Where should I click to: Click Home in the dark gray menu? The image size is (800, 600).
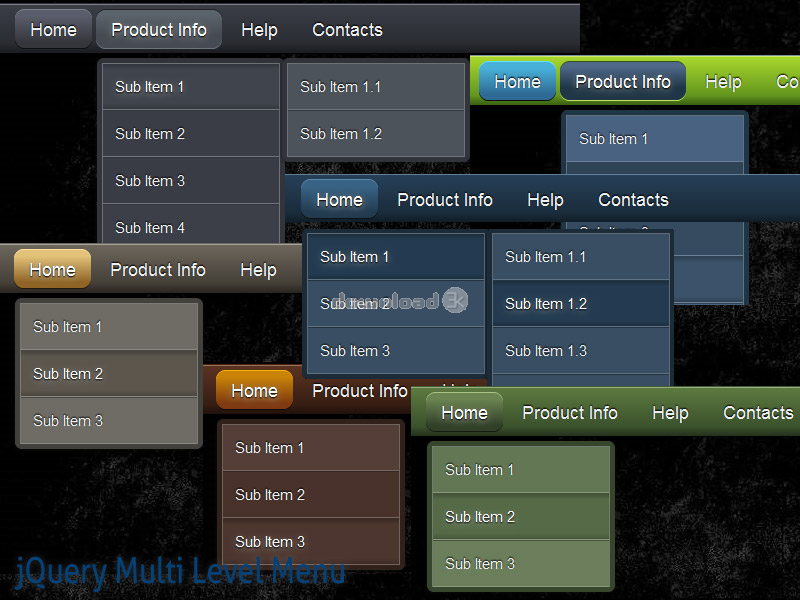(53, 30)
